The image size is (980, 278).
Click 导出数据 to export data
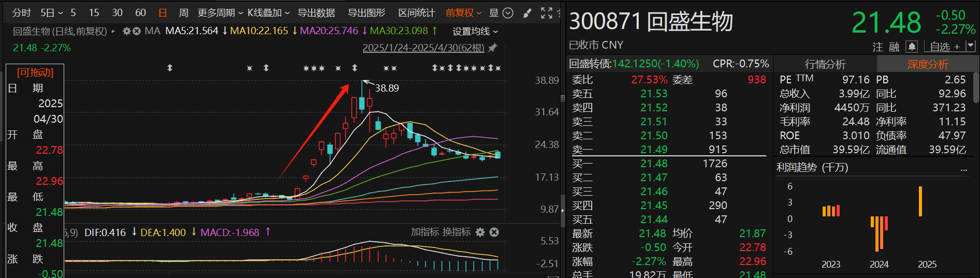click(x=316, y=13)
